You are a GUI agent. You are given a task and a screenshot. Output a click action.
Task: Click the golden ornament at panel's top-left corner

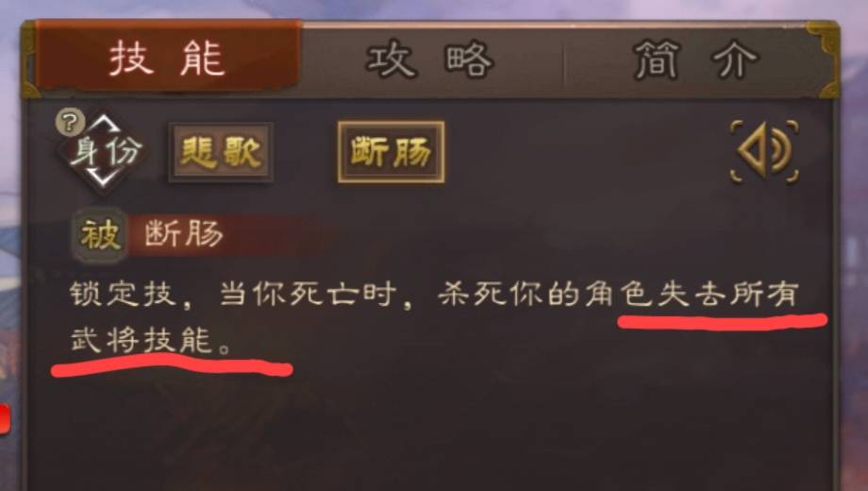pos(30,59)
